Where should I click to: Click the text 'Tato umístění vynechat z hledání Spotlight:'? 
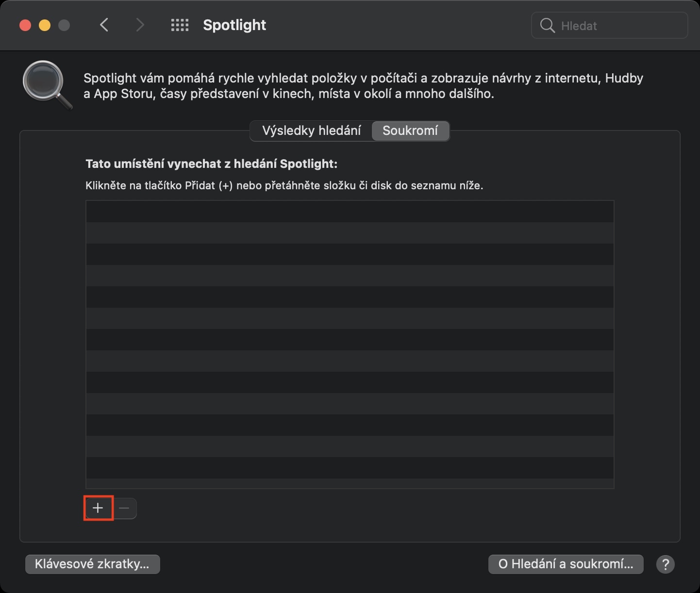tap(211, 164)
